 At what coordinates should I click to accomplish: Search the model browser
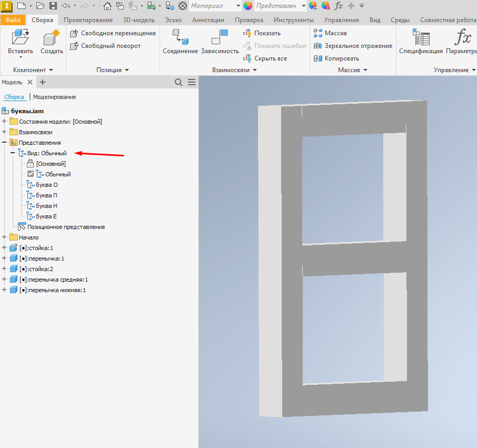pyautogui.click(x=178, y=82)
